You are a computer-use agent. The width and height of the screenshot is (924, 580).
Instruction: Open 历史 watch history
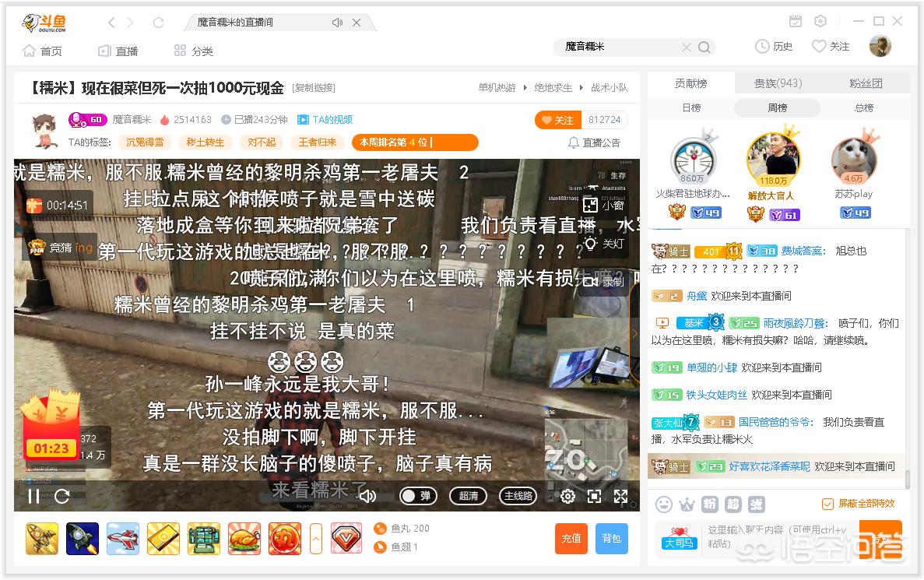pos(774,47)
